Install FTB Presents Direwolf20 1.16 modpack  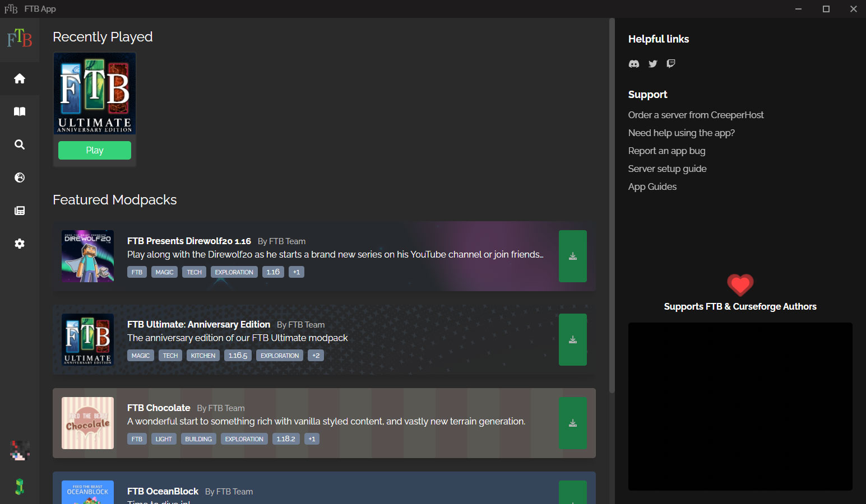573,256
